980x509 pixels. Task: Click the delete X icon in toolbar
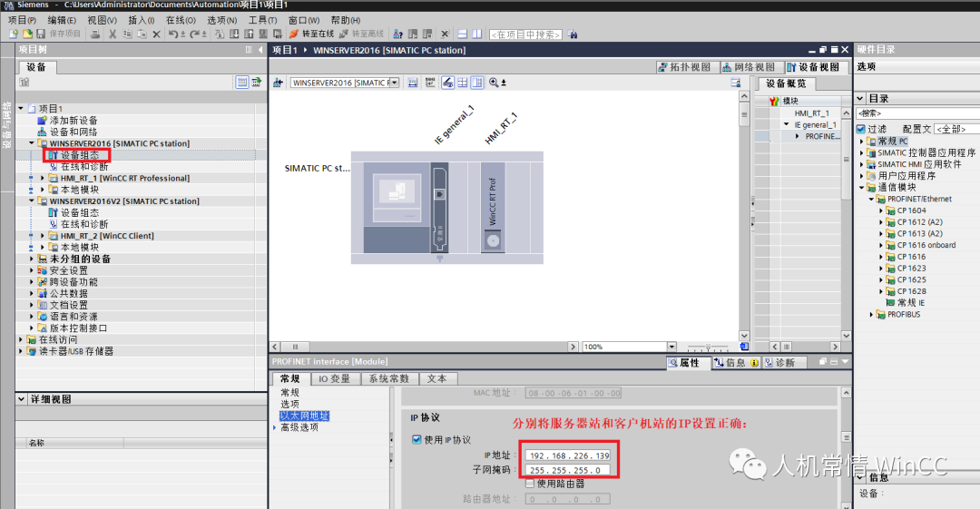click(156, 34)
